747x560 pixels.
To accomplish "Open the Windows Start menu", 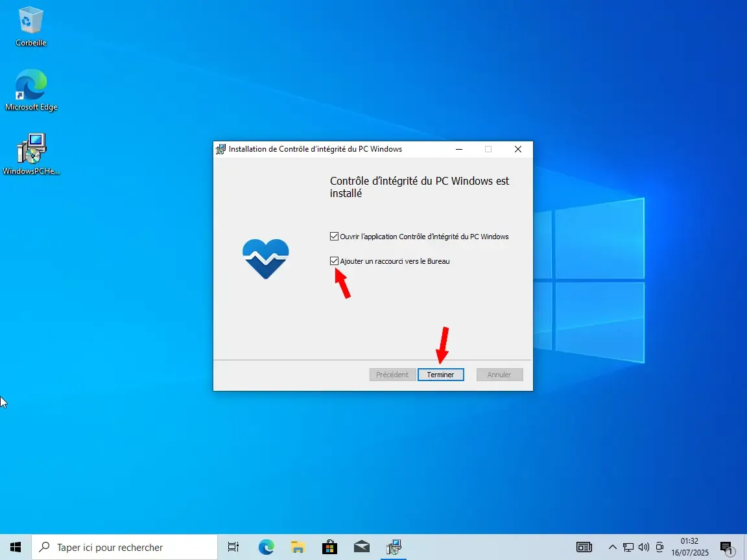I will (x=16, y=547).
